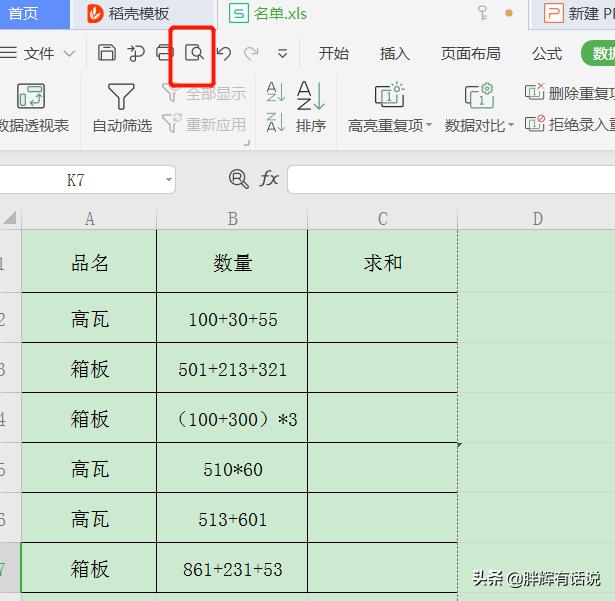Undo the last action
615x601 pixels.
[x=224, y=53]
